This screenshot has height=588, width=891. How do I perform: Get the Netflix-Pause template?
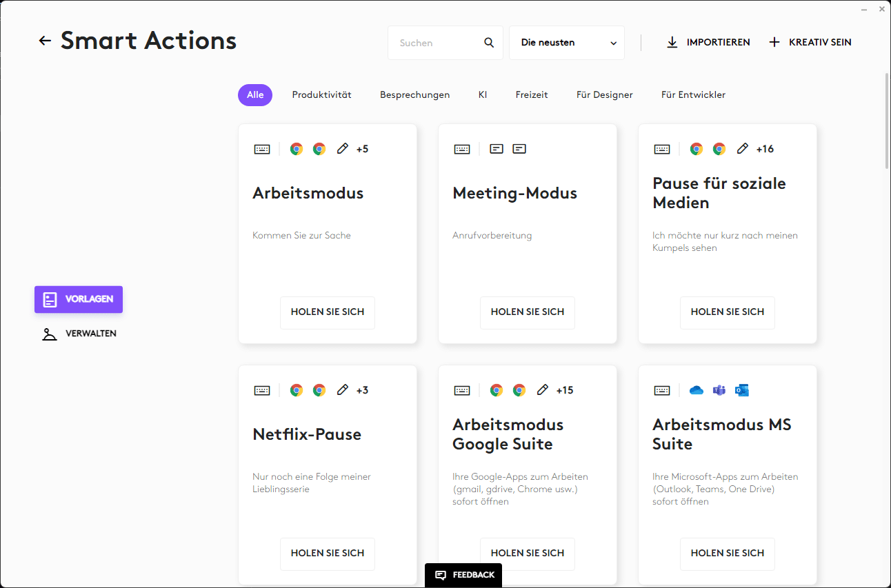[x=328, y=553]
